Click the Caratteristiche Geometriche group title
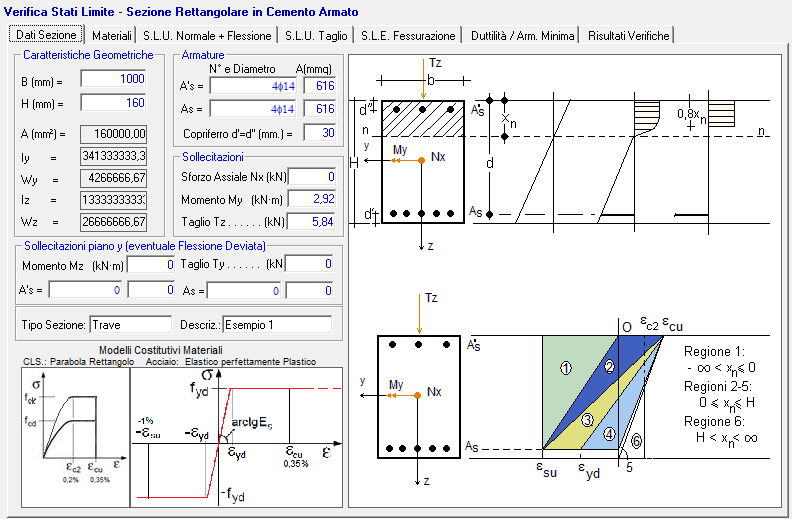 coord(88,55)
